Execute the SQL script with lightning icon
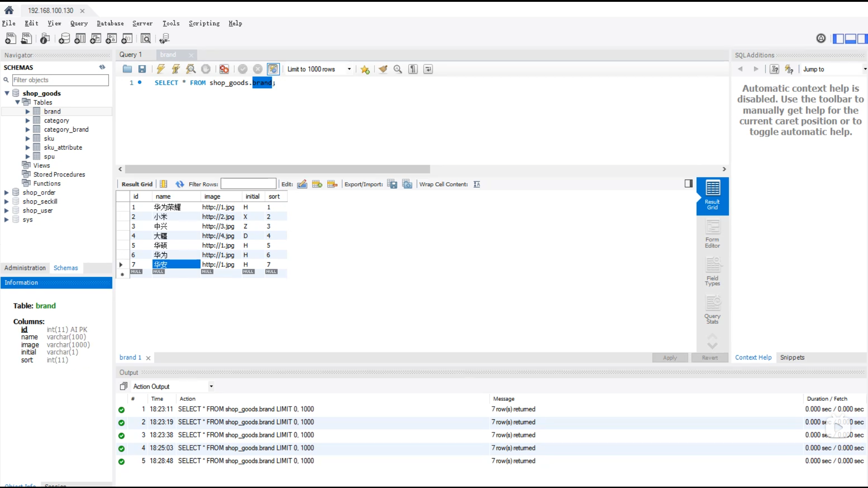 [160, 69]
